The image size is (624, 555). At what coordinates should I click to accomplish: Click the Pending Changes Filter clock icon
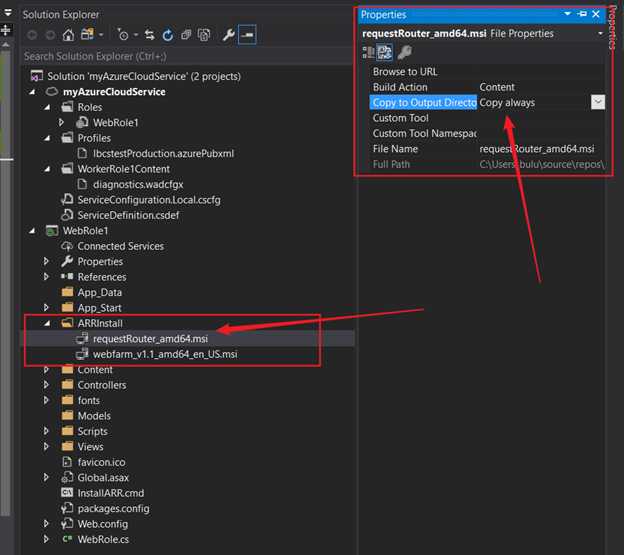point(123,35)
